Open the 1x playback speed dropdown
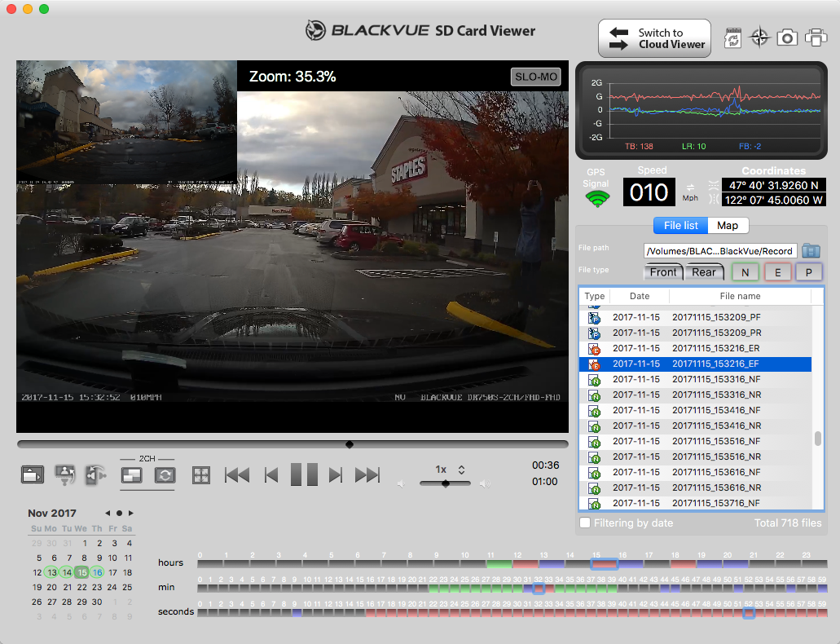 pyautogui.click(x=449, y=470)
